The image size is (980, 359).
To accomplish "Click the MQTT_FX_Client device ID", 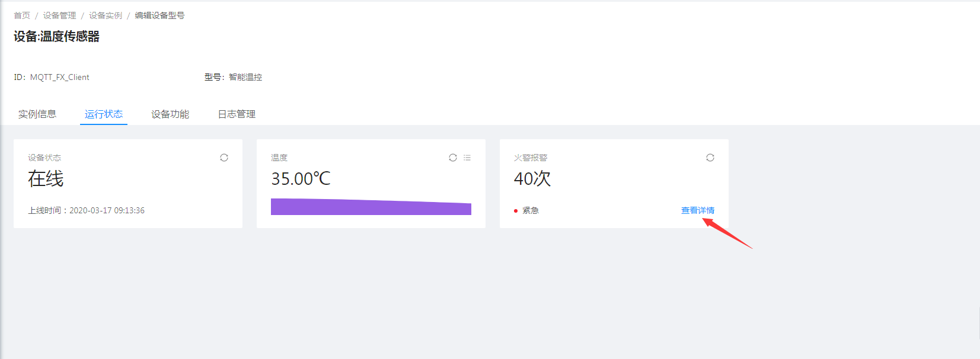I will pos(59,78).
